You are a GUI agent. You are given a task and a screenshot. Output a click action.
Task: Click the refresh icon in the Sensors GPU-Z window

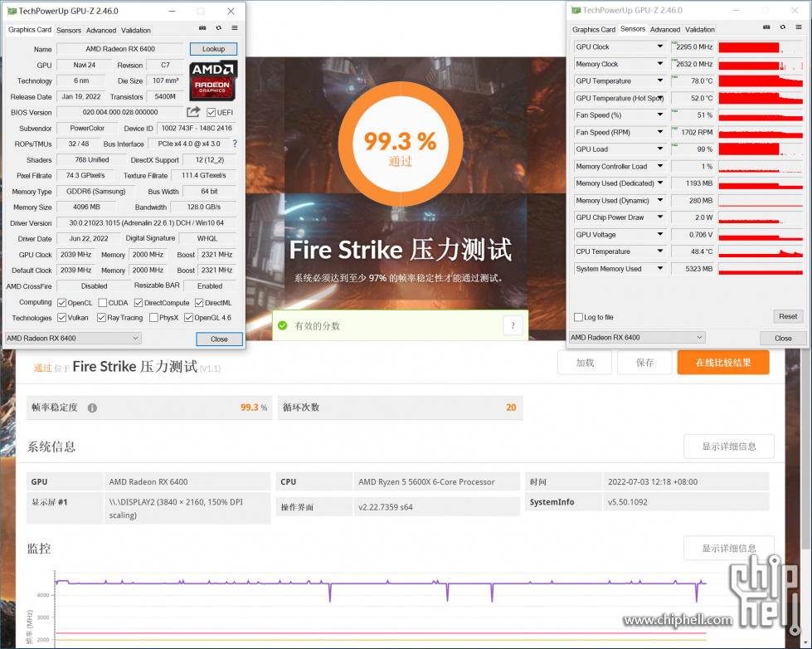782,27
